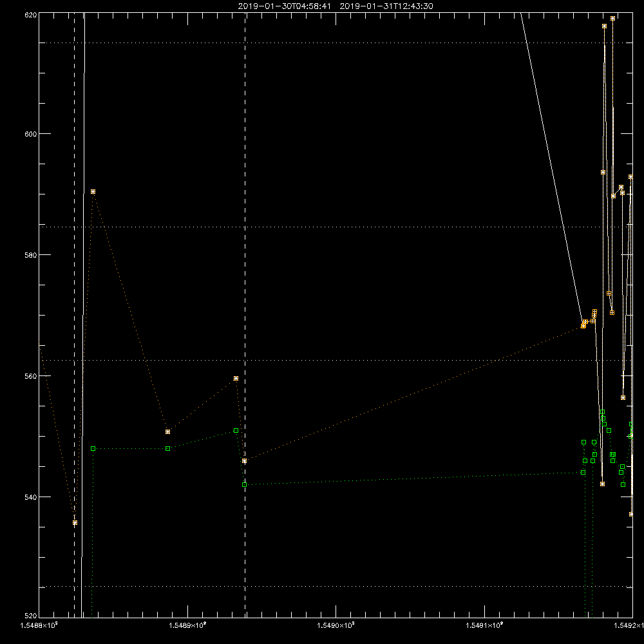This screenshot has height=644, width=644.
Task: Pick the green square marker near 551 before second dashed line
Action: 236,430
